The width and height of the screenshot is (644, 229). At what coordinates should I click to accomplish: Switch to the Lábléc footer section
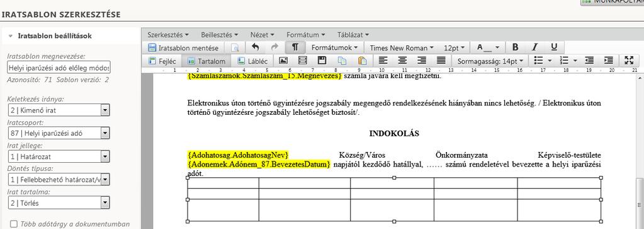pyautogui.click(x=252, y=61)
